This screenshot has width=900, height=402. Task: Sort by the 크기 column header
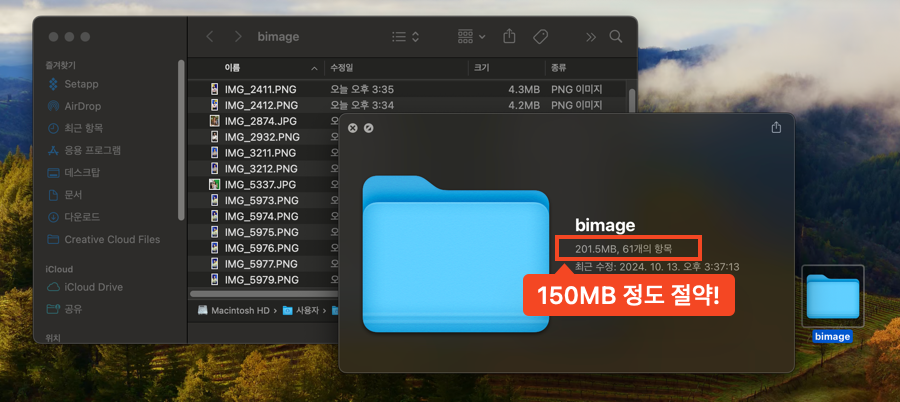tap(481, 68)
